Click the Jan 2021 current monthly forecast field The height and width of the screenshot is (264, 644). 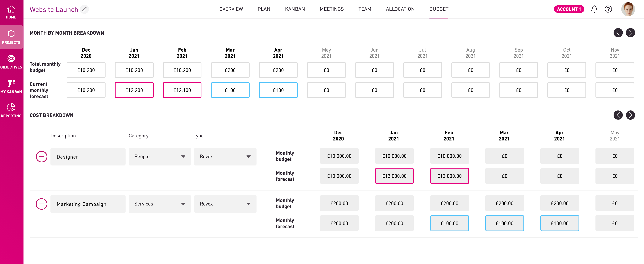tap(134, 90)
